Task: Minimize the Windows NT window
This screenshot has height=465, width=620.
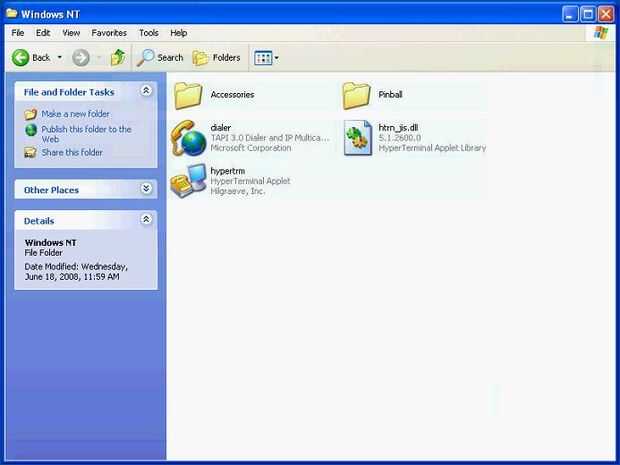Action: [x=570, y=15]
